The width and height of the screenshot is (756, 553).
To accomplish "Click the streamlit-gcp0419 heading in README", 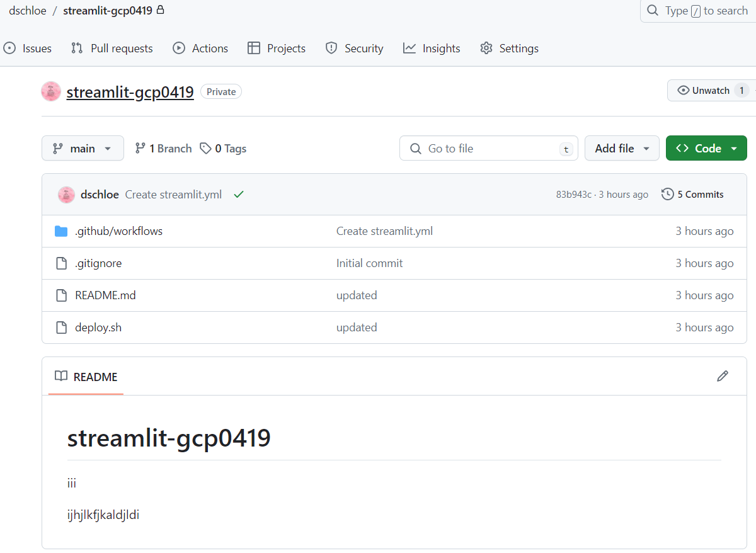I will 169,438.
